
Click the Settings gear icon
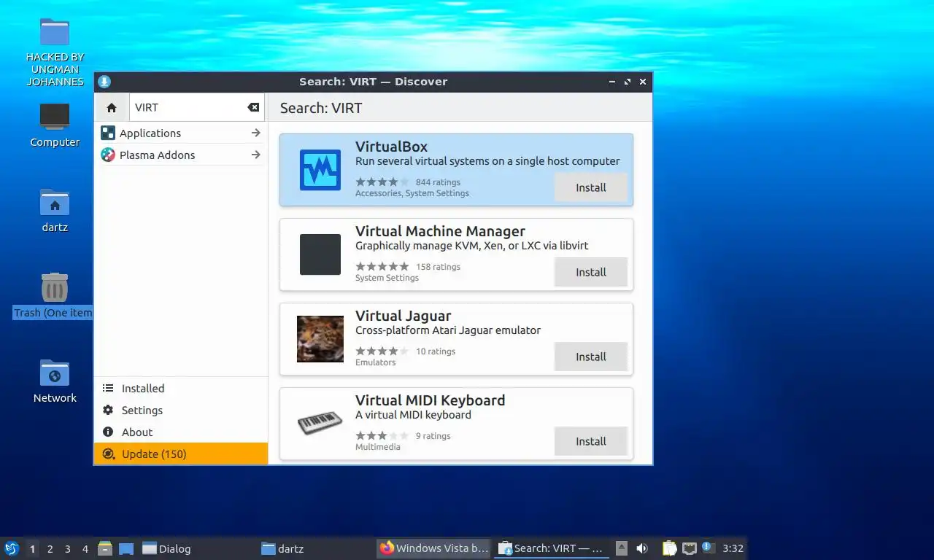coord(108,410)
